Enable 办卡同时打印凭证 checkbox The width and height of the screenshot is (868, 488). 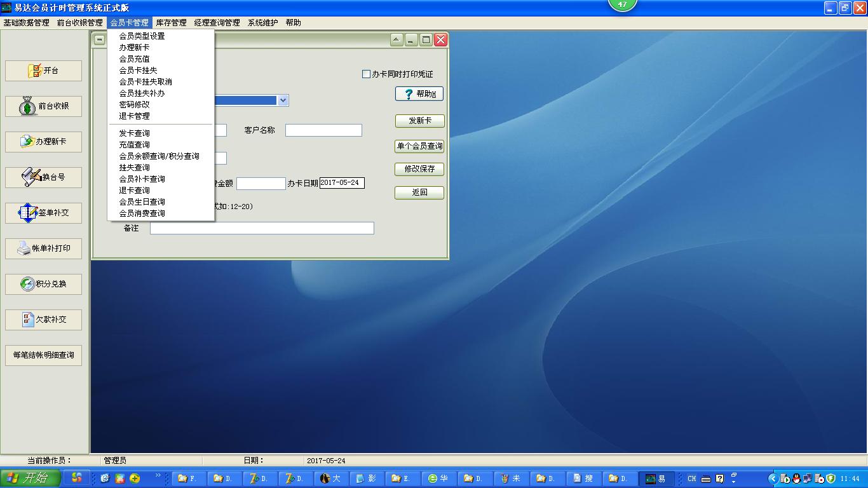366,74
